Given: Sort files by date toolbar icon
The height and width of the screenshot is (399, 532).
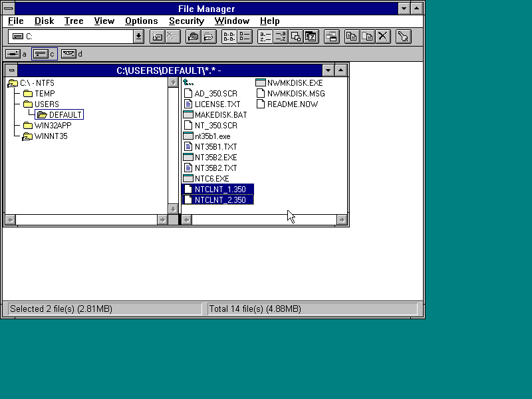Looking at the screenshot, I should click(311, 37).
